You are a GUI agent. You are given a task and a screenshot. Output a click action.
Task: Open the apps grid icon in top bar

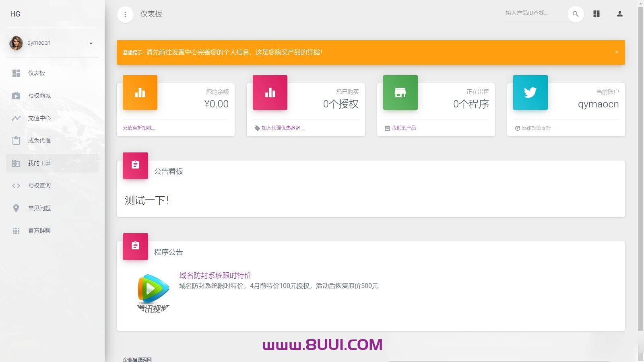coord(596,14)
